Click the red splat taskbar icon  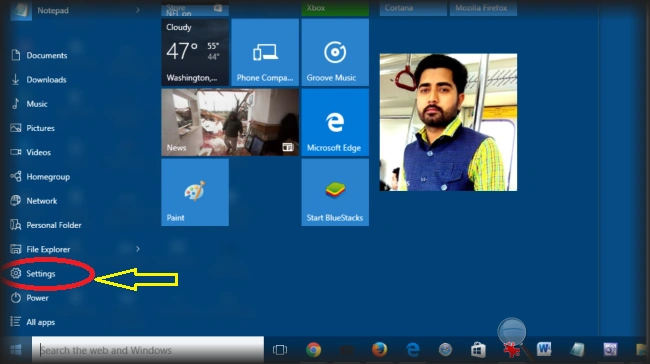512,350
